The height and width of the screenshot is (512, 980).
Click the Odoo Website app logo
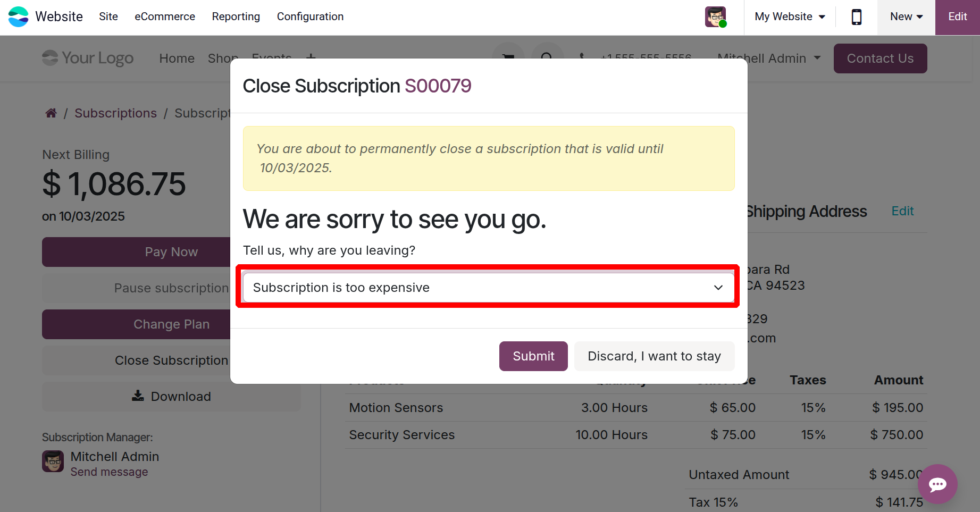click(19, 16)
